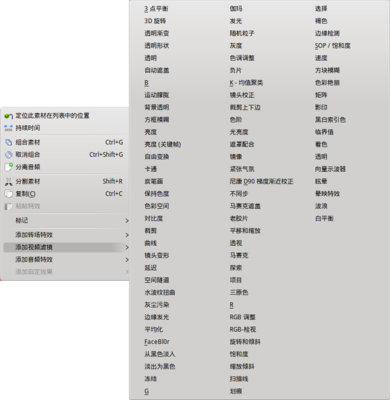The width and height of the screenshot is (390, 400).
Task: Choose the 老胶片 old film filter
Action: [x=239, y=218]
